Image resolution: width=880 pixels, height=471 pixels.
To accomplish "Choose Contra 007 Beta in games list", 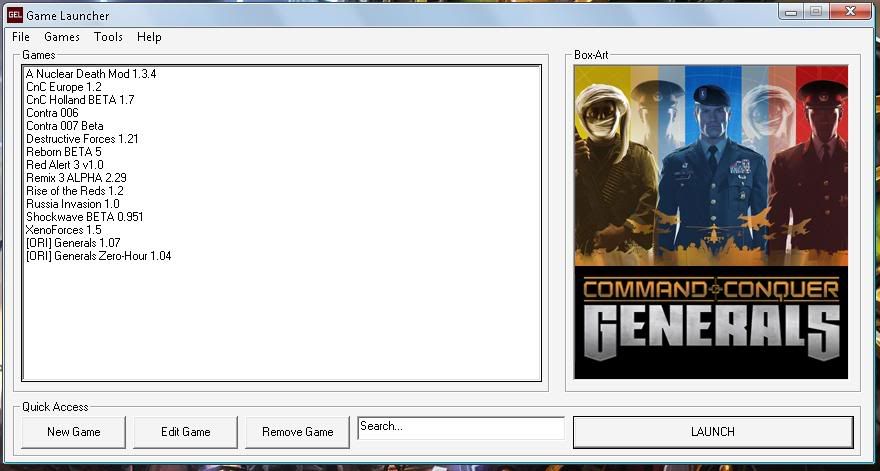I will click(65, 126).
